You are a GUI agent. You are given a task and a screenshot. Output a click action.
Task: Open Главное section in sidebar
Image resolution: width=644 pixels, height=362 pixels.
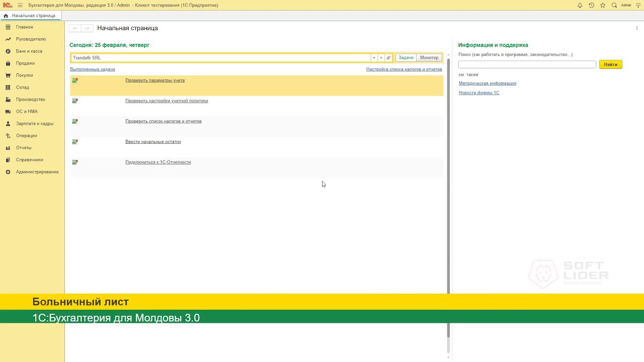point(25,27)
